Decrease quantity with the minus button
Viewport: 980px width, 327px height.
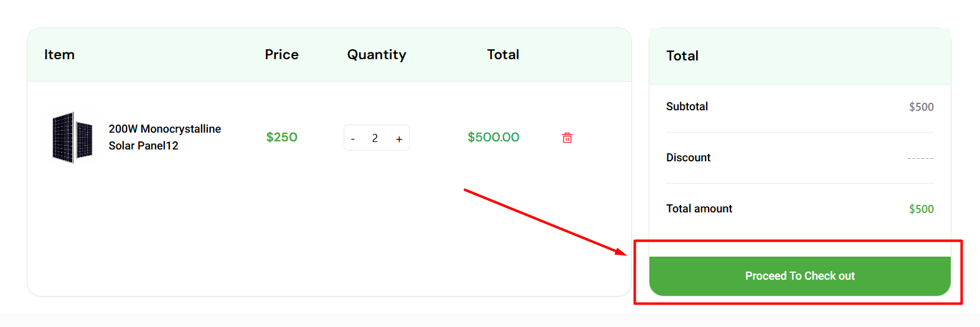(x=353, y=139)
